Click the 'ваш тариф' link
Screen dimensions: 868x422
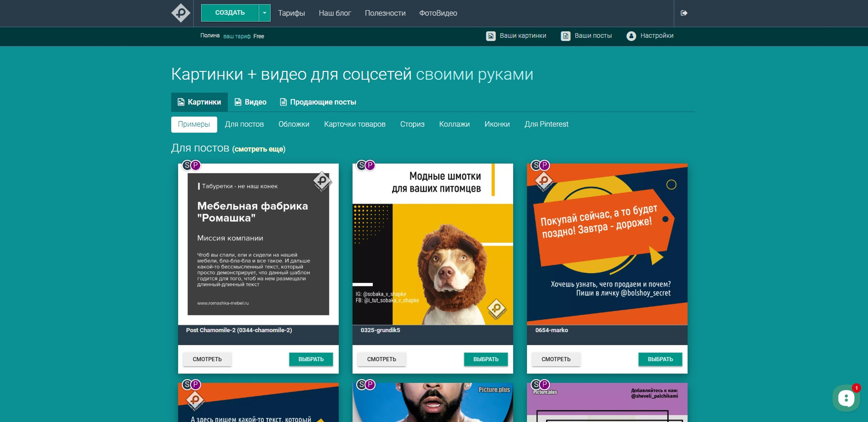click(237, 36)
